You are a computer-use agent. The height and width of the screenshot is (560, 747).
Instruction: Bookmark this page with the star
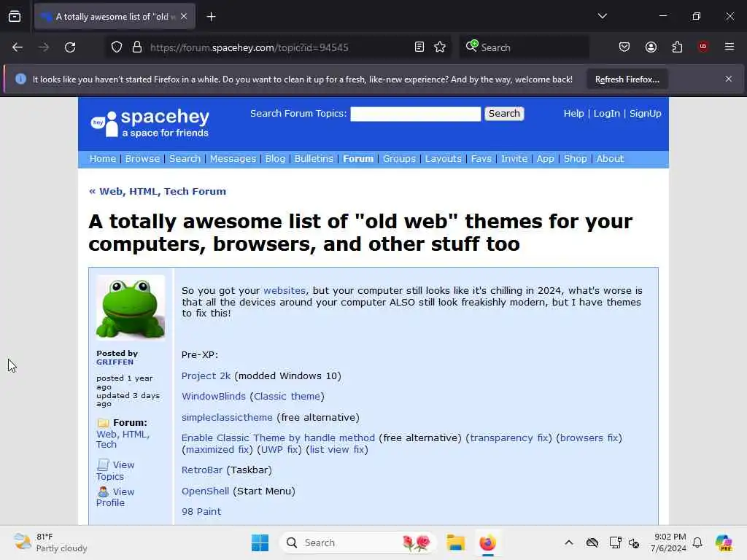point(440,47)
